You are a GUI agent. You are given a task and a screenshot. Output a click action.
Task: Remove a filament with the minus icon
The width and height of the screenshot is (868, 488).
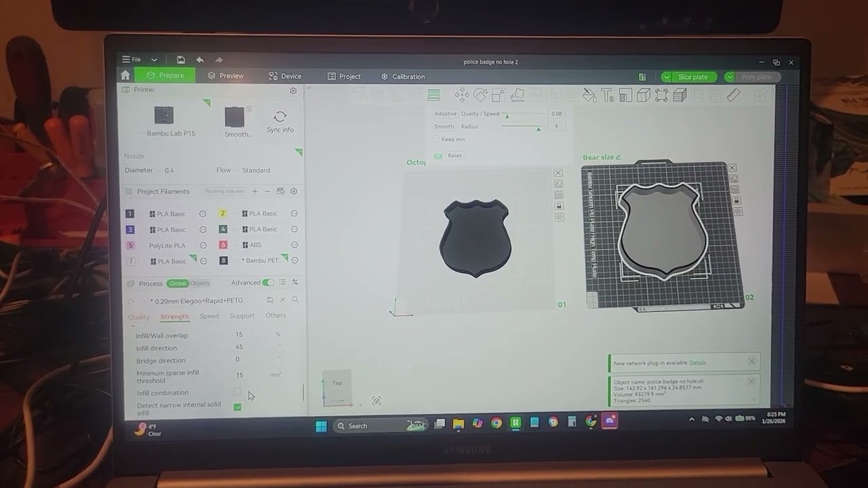267,191
